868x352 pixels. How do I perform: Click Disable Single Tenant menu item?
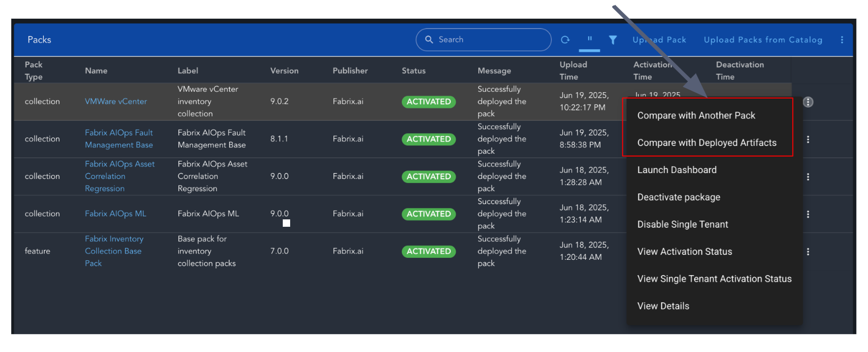(x=682, y=224)
